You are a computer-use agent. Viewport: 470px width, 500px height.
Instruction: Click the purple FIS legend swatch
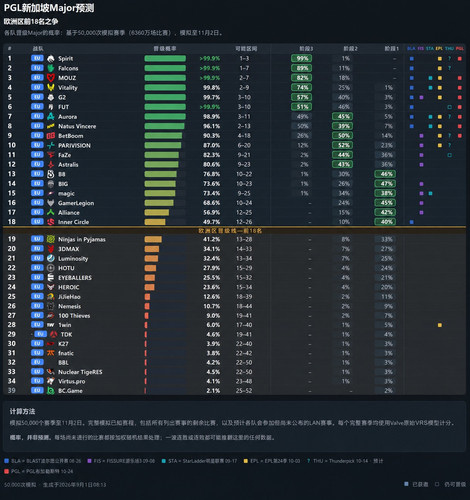[89, 461]
